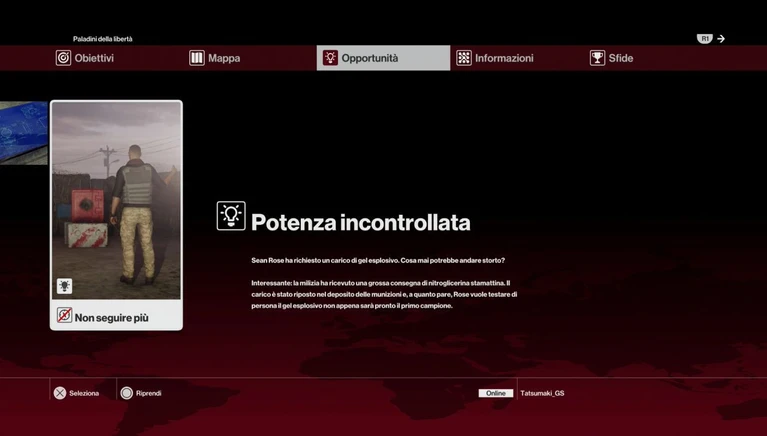Click the Obiettivi target icon
The image size is (767, 436).
[x=63, y=58]
